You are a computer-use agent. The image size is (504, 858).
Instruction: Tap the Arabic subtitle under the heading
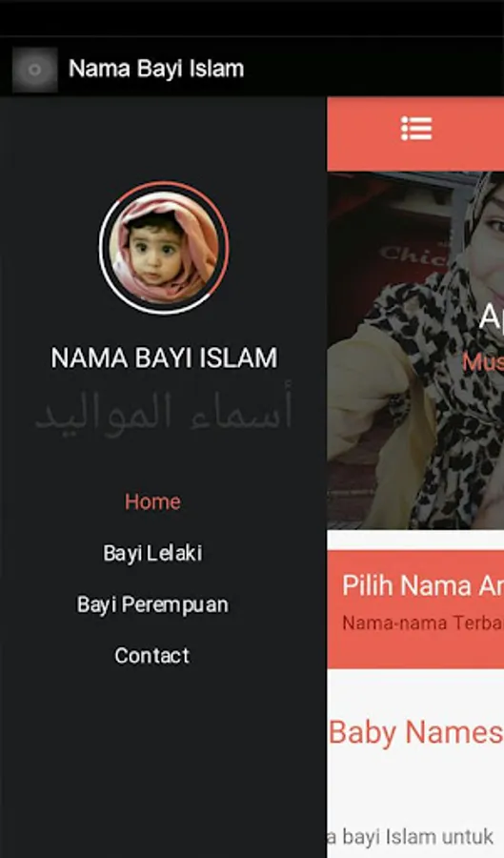(164, 412)
